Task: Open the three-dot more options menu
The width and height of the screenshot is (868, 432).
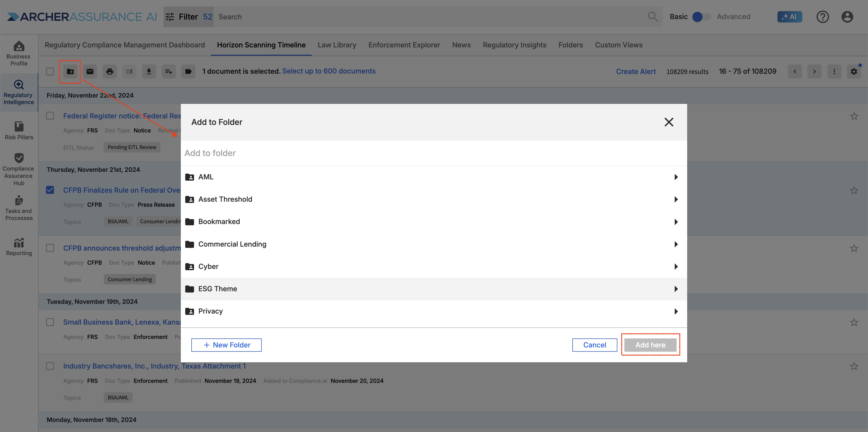Action: [x=834, y=71]
